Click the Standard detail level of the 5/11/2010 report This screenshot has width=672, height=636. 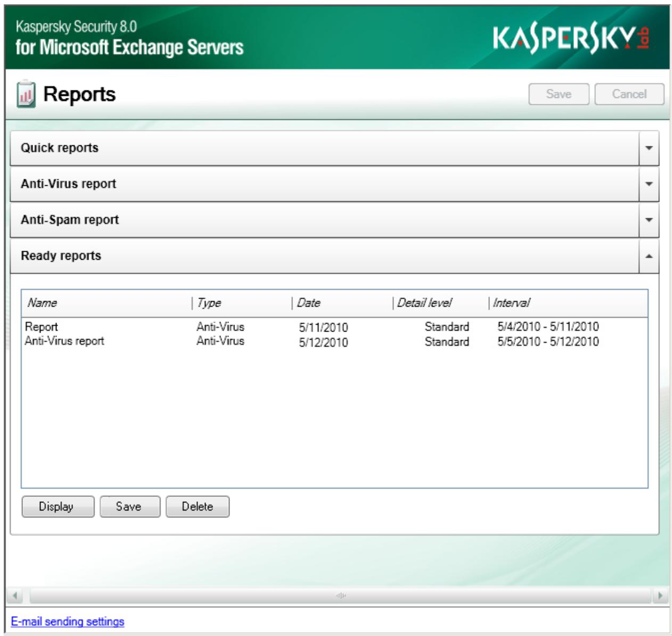tap(447, 327)
